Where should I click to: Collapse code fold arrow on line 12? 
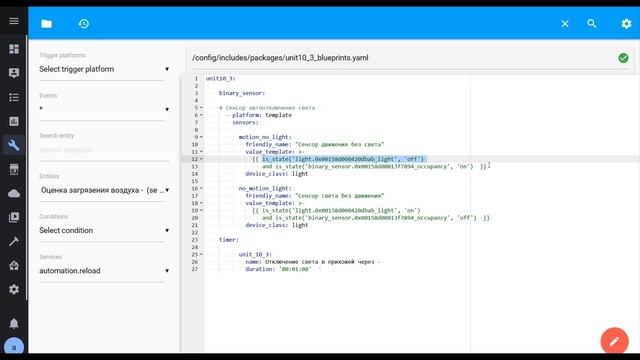click(202, 159)
